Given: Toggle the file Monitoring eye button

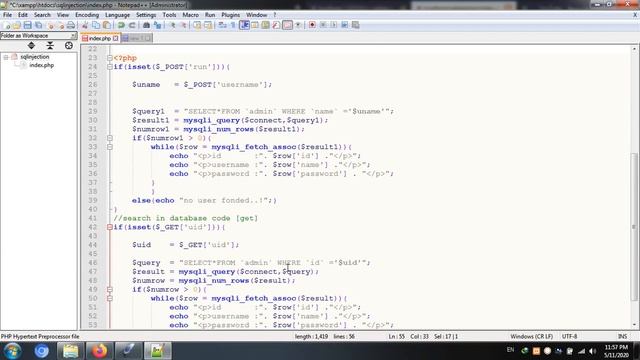Looking at the screenshot, I should 298,25.
